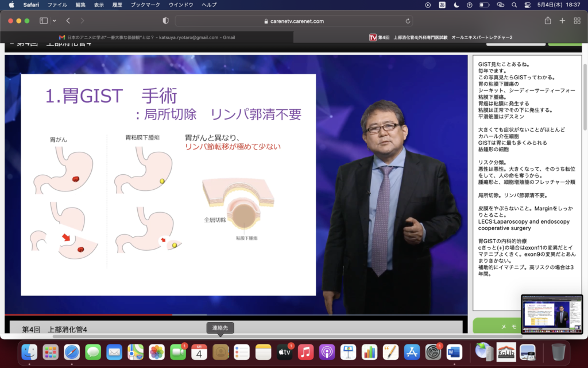The image size is (588, 368).
Task: Click the video progress bar
Action: [230, 315]
